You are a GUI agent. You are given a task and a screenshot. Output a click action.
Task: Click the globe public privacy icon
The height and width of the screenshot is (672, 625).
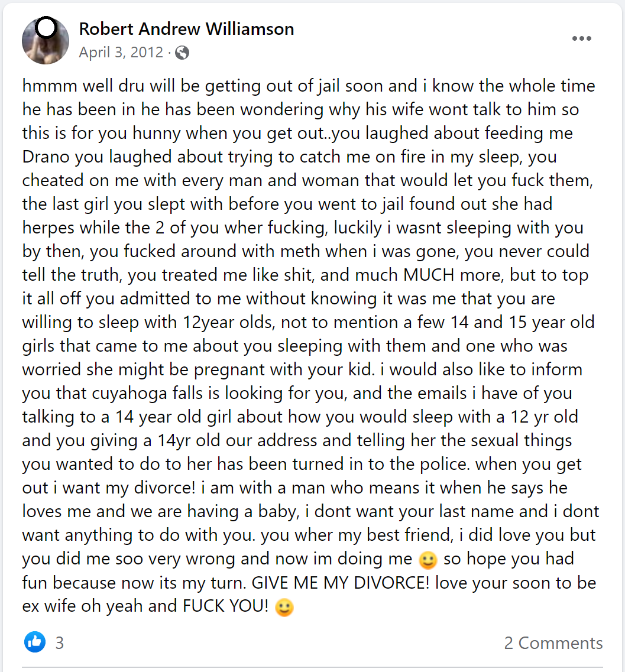pos(182,53)
